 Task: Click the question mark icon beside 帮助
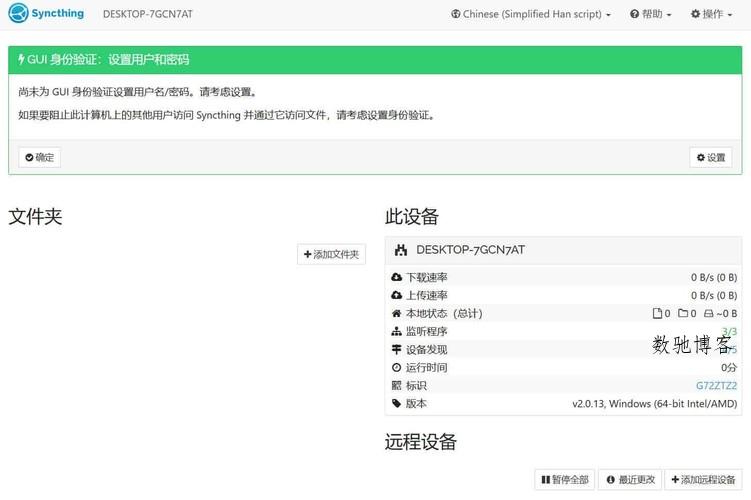click(635, 14)
